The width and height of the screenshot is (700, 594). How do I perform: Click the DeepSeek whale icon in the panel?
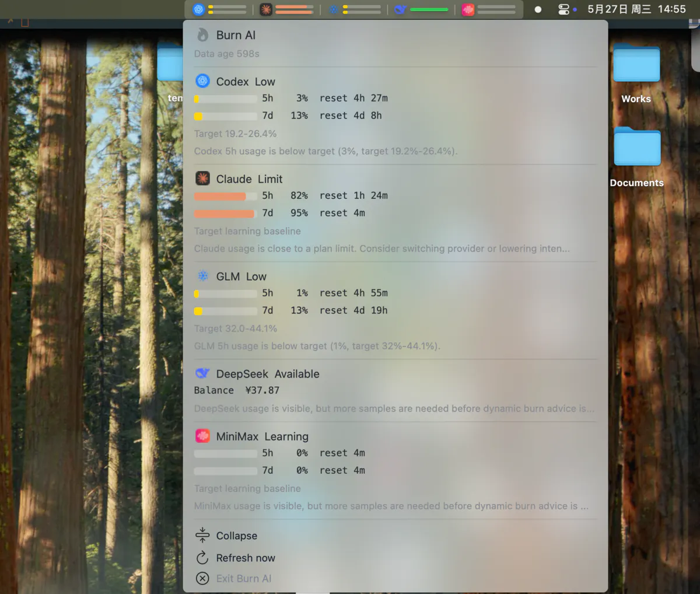pyautogui.click(x=202, y=373)
